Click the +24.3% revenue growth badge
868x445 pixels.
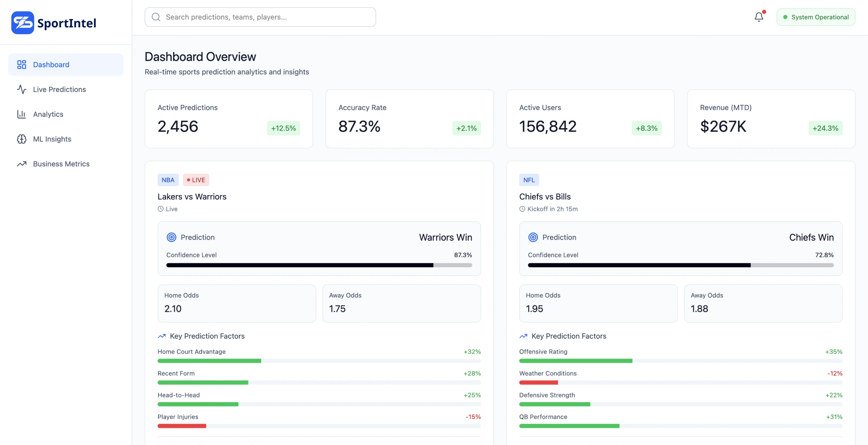(825, 128)
